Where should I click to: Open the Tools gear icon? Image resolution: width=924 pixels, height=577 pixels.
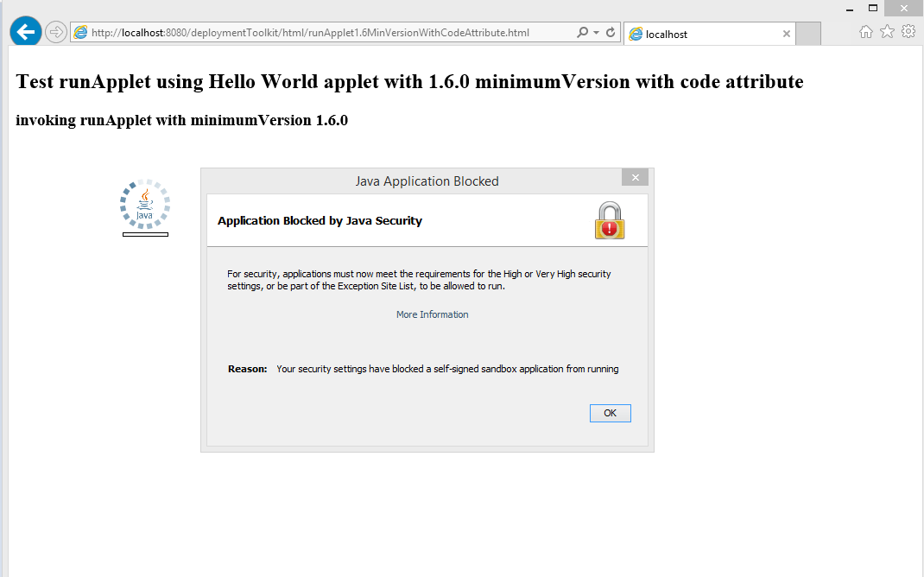click(x=908, y=32)
